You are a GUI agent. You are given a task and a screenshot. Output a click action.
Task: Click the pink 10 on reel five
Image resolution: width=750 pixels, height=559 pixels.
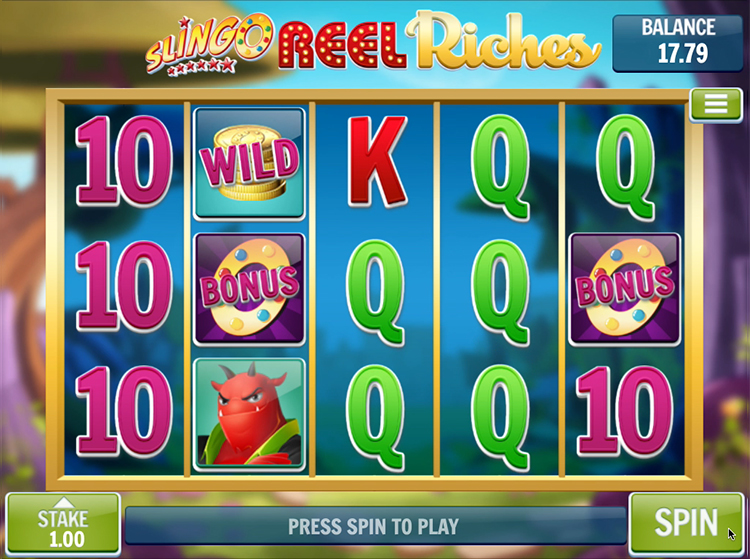pyautogui.click(x=624, y=411)
